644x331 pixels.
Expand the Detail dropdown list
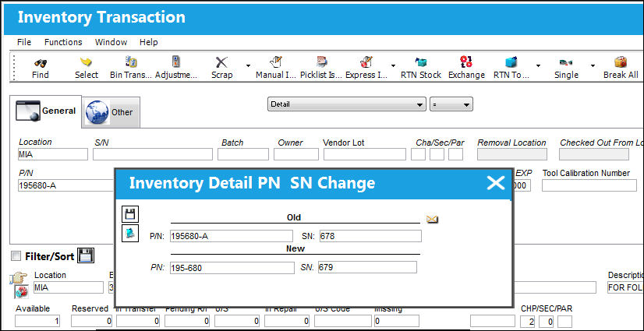click(x=347, y=104)
